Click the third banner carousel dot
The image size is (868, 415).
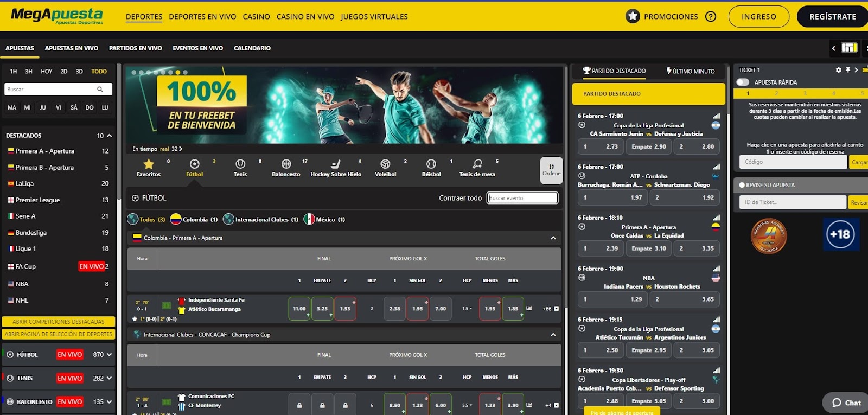[x=149, y=72]
